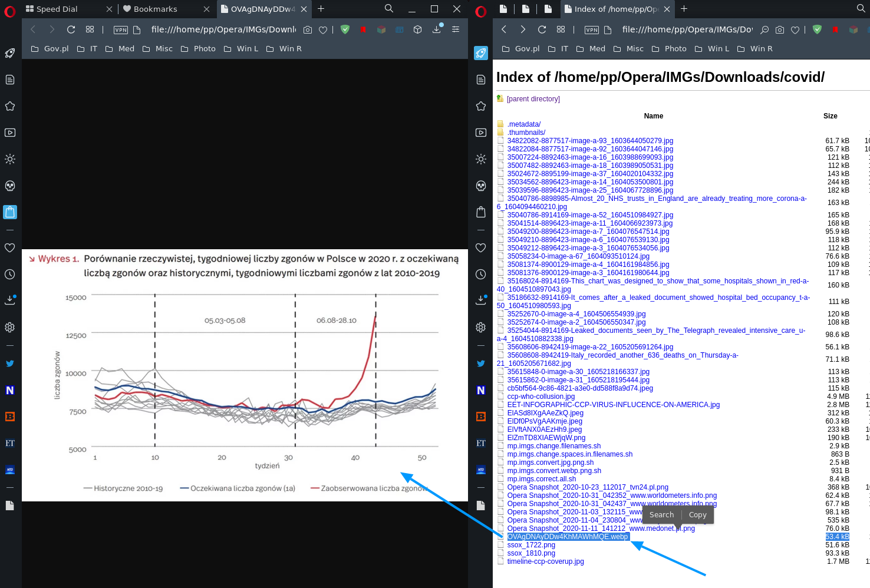Viewport: 870px width, 588px height.
Task: Click left window address bar URL
Action: pyautogui.click(x=223, y=29)
